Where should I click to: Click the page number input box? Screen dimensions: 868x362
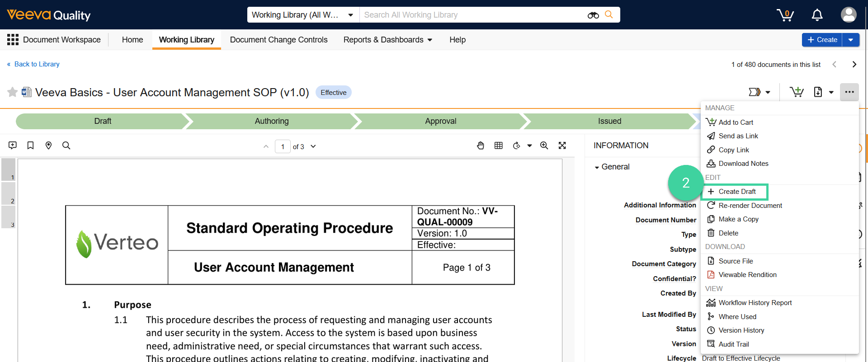(x=283, y=146)
